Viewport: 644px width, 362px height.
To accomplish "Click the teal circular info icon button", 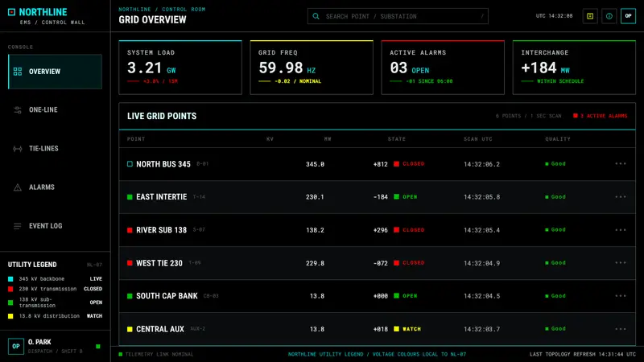I will pos(609,16).
